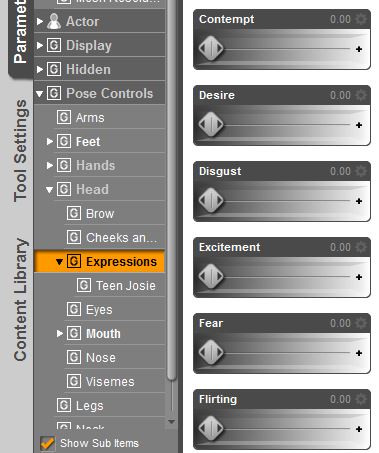Image resolution: width=379 pixels, height=453 pixels.
Task: Click the tree panel scrollbar down arrow
Action: coord(171,422)
